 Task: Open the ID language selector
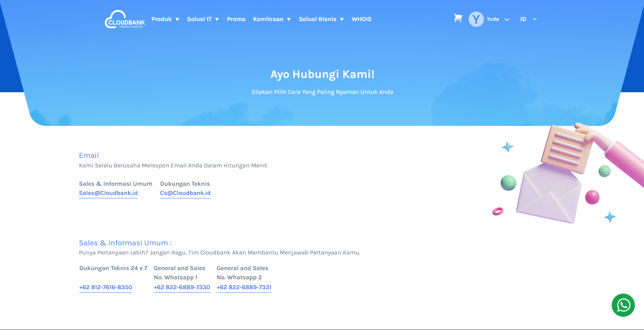point(528,19)
